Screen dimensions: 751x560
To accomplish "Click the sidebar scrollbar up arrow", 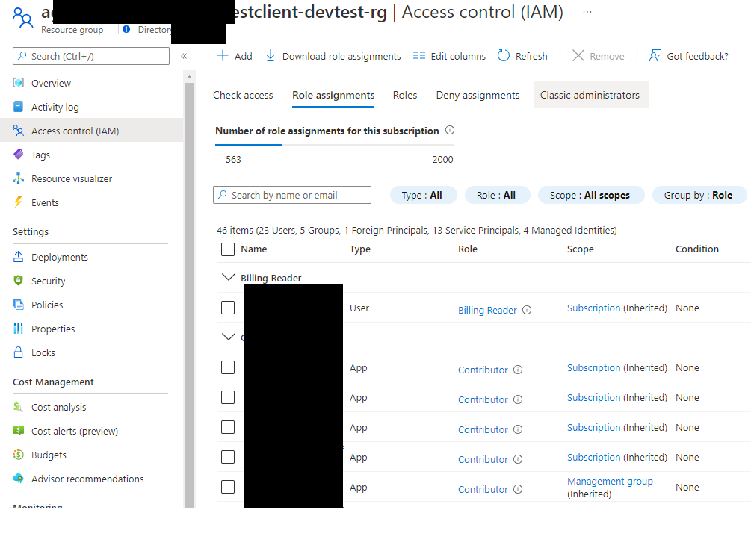I will coord(189,77).
